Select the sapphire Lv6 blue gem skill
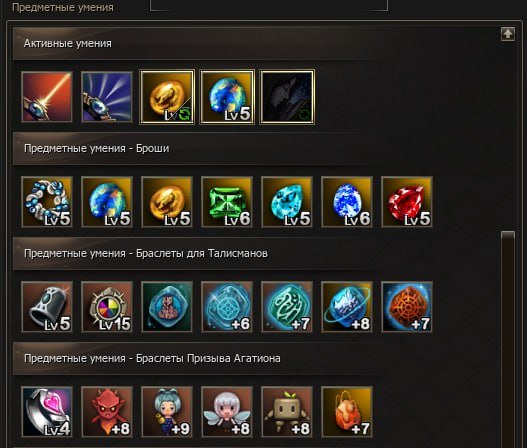The width and height of the screenshot is (527, 448). point(347,202)
